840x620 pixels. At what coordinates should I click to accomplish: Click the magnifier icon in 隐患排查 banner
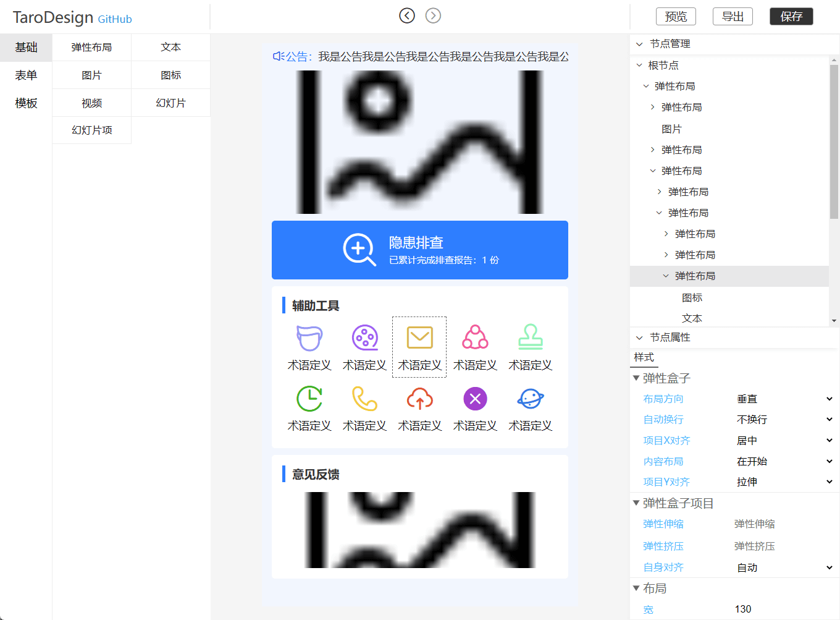(x=359, y=250)
